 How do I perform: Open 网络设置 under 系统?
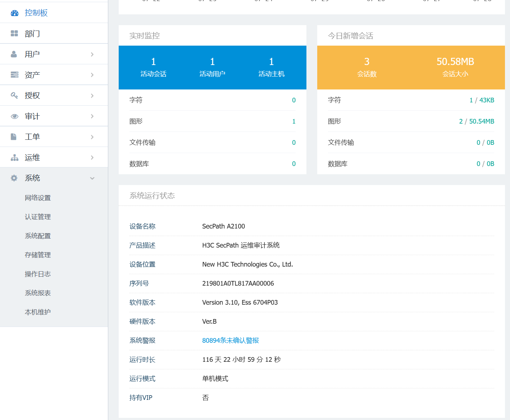[x=38, y=198]
